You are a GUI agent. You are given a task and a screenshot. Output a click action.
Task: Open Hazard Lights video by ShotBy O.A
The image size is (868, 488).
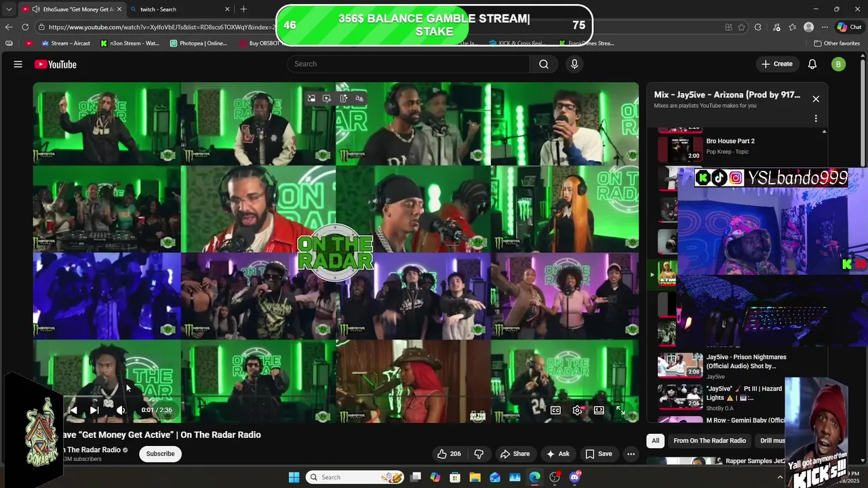click(722, 397)
